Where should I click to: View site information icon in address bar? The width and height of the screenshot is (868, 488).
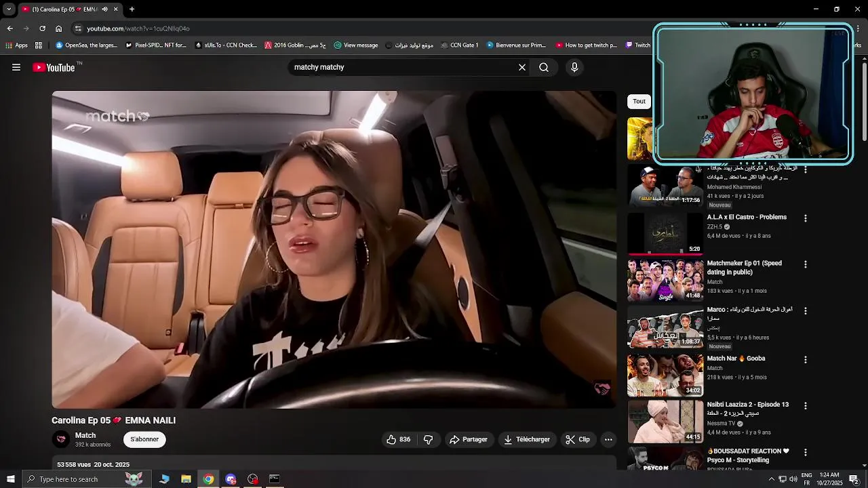click(x=78, y=28)
